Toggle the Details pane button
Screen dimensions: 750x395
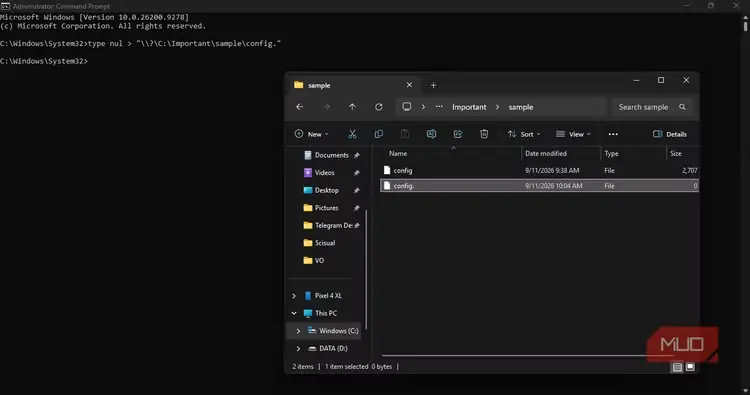(x=670, y=134)
